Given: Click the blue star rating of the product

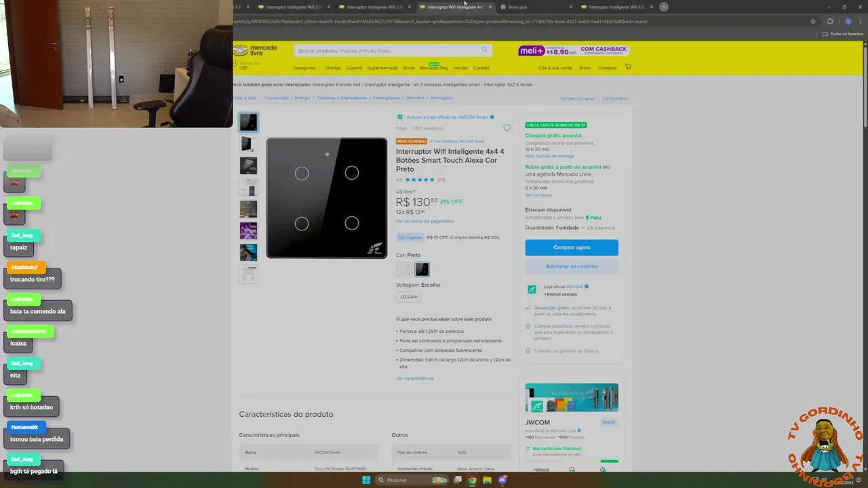Looking at the screenshot, I should 420,180.
